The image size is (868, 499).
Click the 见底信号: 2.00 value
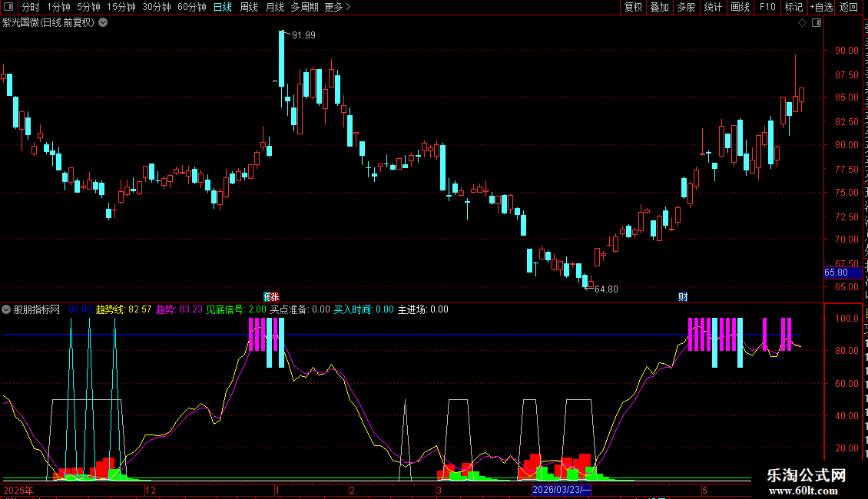[x=237, y=310]
